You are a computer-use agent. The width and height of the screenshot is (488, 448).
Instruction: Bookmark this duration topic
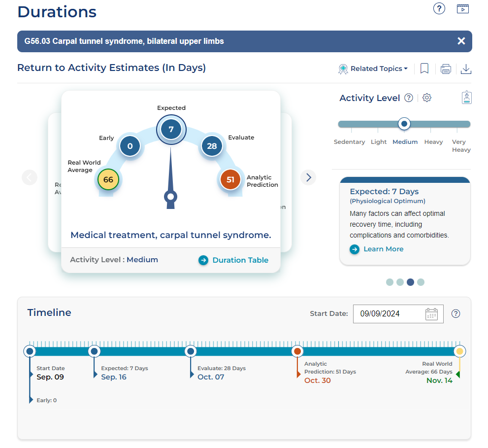pos(424,69)
